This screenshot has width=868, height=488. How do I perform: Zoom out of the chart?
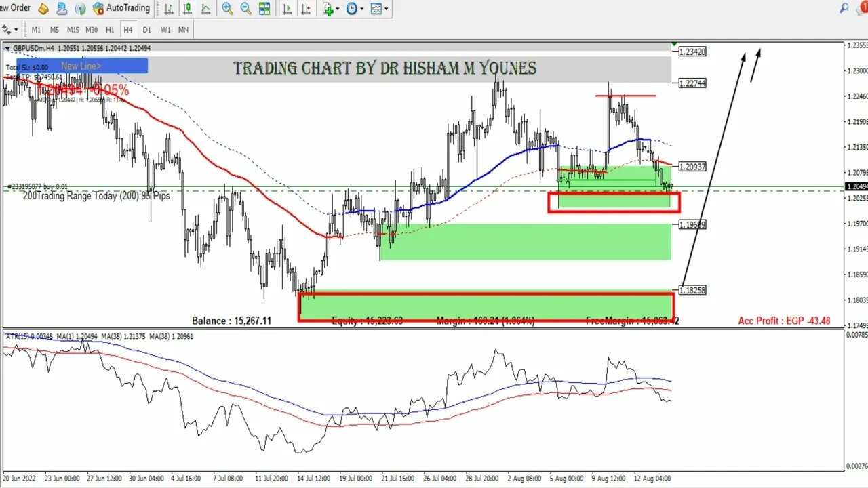coord(245,9)
